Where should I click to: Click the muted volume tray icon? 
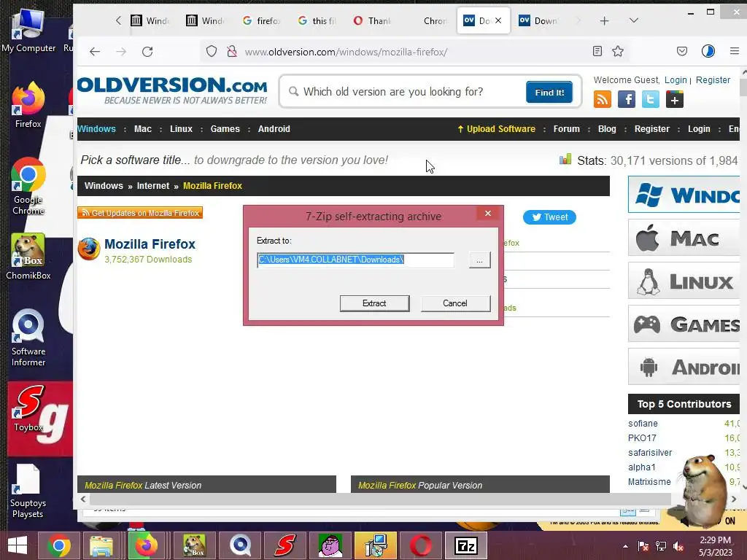point(678,546)
